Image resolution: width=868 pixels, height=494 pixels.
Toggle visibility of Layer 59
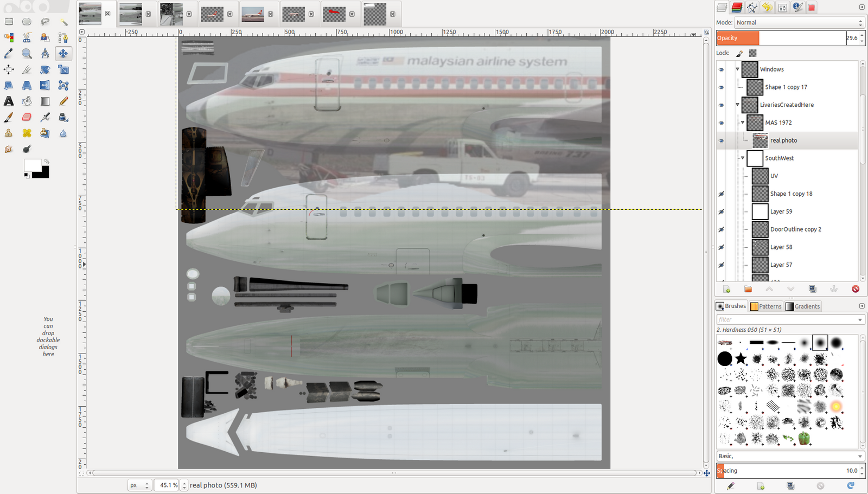click(x=721, y=212)
